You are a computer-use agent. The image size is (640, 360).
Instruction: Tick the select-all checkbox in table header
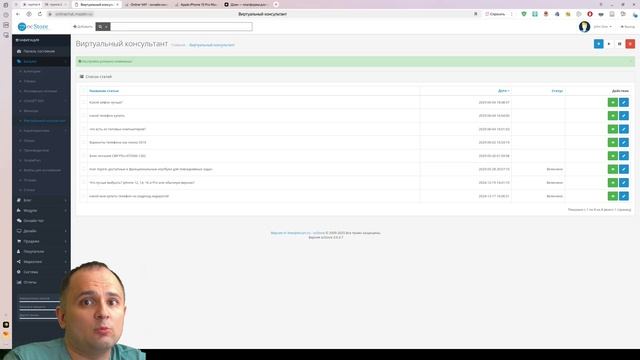point(83,91)
